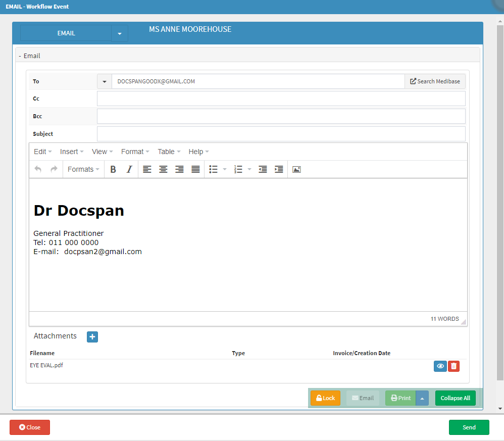The height and width of the screenshot is (441, 504).
Task: Open the Table menu
Action: coord(169,152)
